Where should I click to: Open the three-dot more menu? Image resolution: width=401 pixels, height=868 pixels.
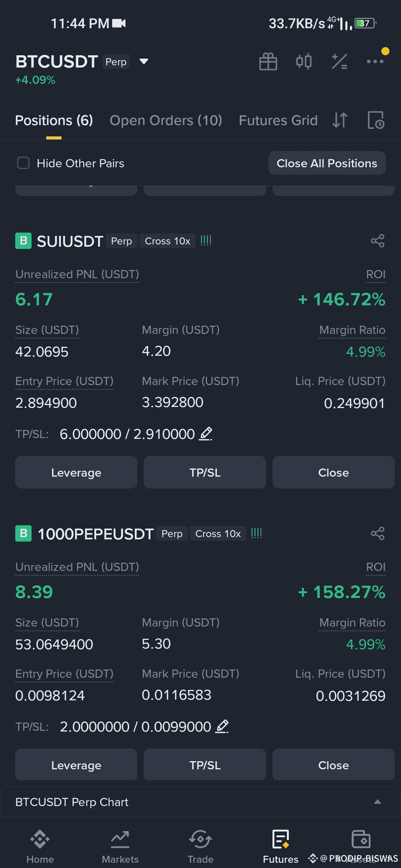click(x=375, y=61)
